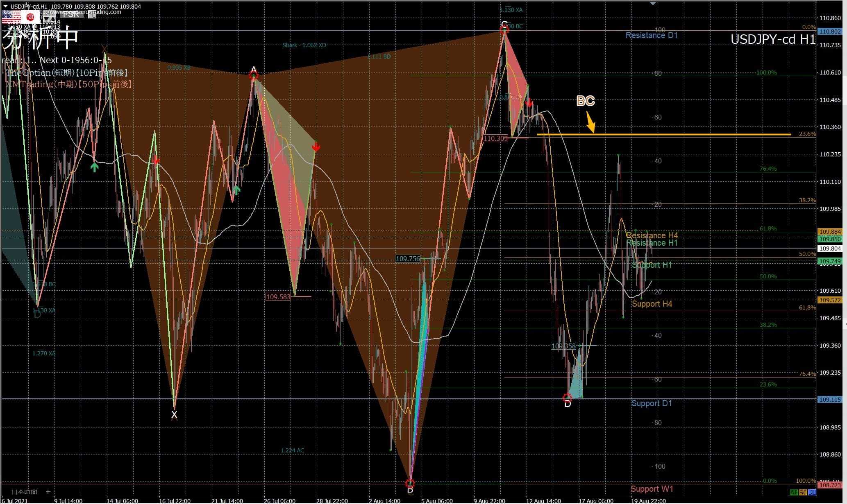The height and width of the screenshot is (504, 847).
Task: Toggle the green AF button
Action: [x=794, y=492]
